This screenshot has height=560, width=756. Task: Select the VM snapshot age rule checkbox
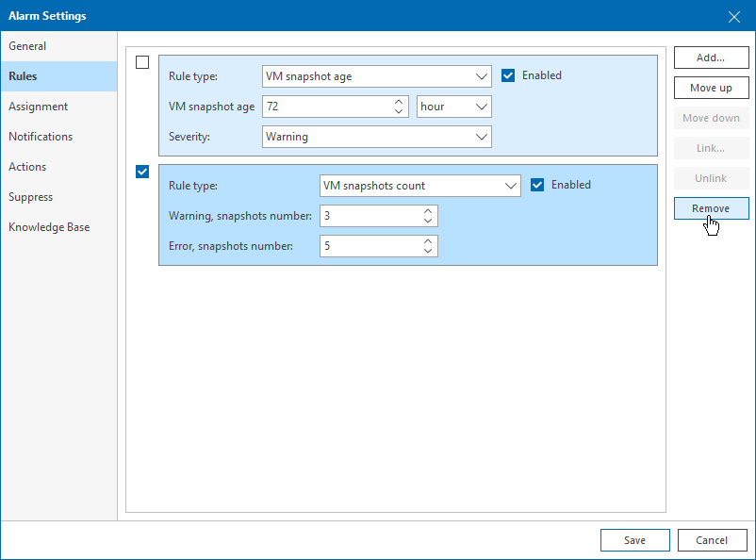click(x=142, y=62)
